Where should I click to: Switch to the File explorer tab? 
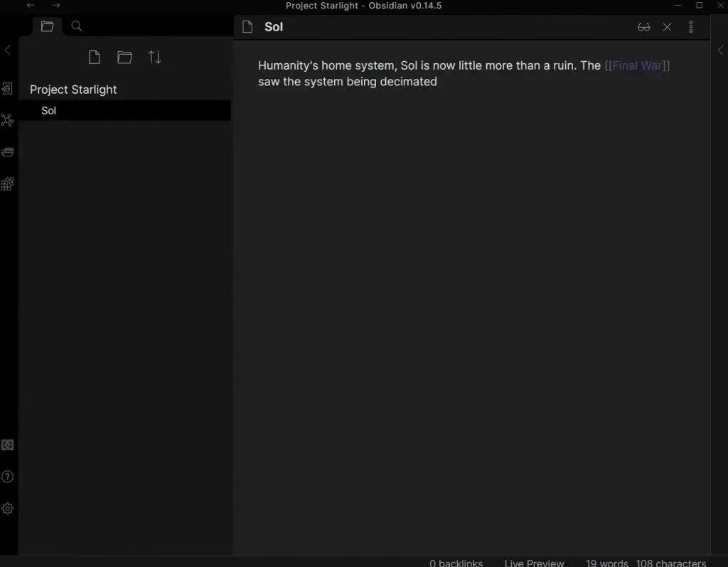[47, 26]
